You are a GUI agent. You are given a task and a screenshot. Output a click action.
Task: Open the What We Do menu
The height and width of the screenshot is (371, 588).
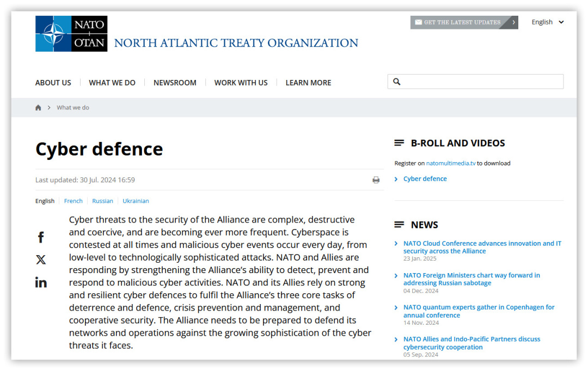(112, 83)
